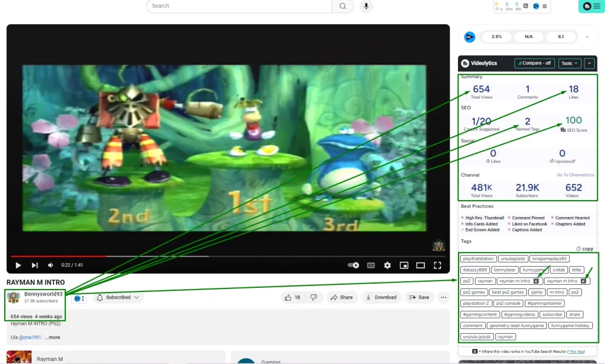Click the urszula gozdz tag
The width and height of the screenshot is (605, 364).
tap(477, 337)
